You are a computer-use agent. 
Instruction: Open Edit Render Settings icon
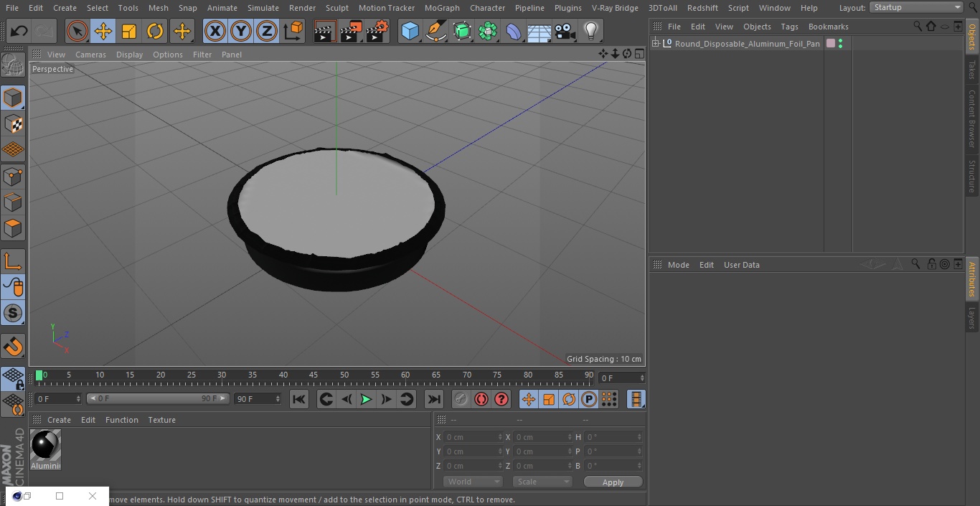click(377, 31)
